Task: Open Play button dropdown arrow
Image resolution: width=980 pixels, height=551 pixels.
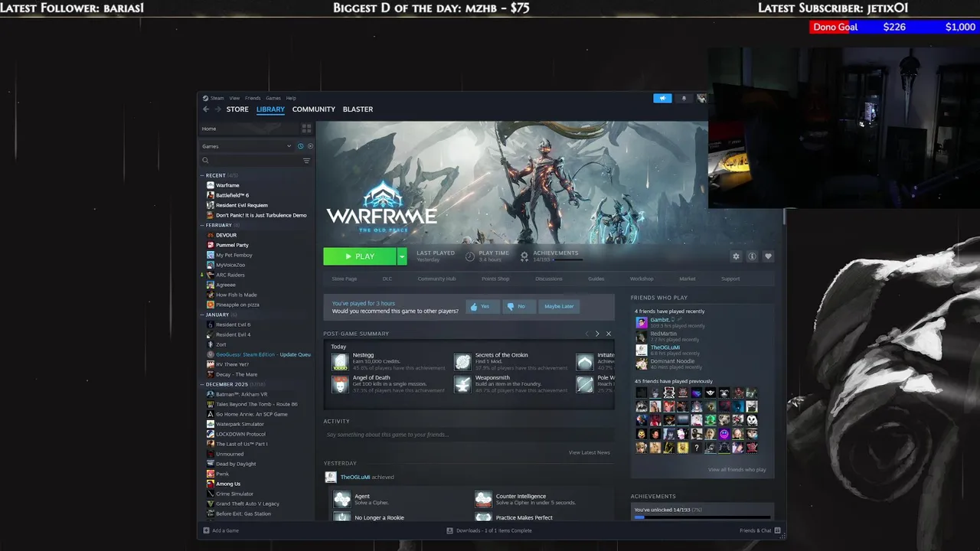Action: pos(401,256)
